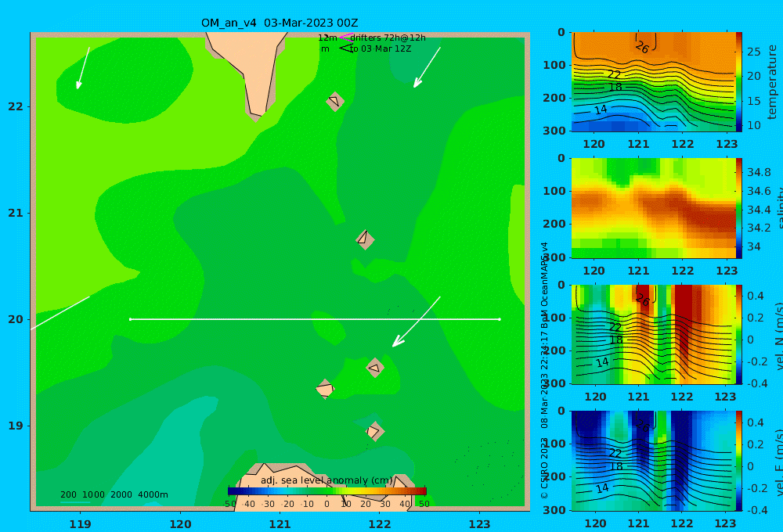Click the small island at longitude 121.5 near latitude 19.3

click(x=325, y=389)
